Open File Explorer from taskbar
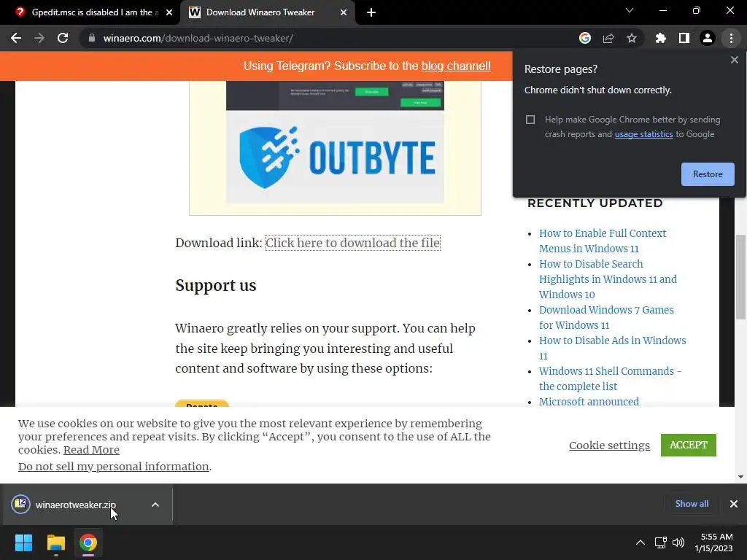Viewport: 747px width, 560px height. point(55,542)
